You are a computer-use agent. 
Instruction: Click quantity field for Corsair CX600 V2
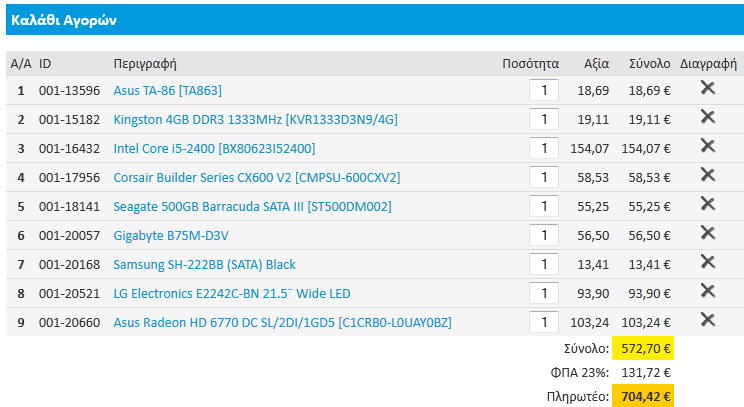click(x=544, y=177)
